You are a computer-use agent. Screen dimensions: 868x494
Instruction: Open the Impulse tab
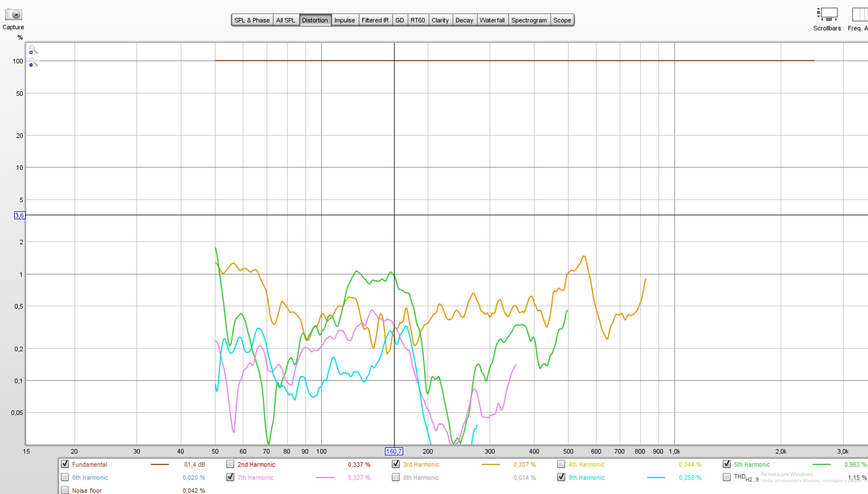[x=344, y=20]
